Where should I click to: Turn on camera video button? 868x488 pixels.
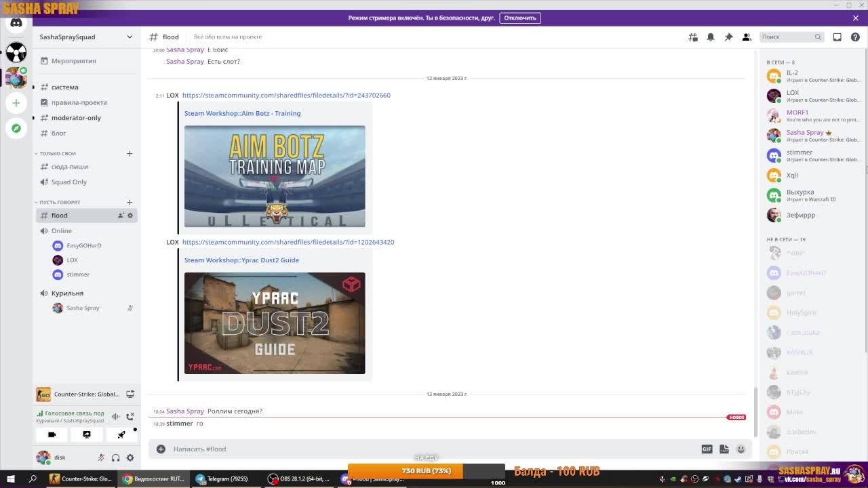pos(52,434)
